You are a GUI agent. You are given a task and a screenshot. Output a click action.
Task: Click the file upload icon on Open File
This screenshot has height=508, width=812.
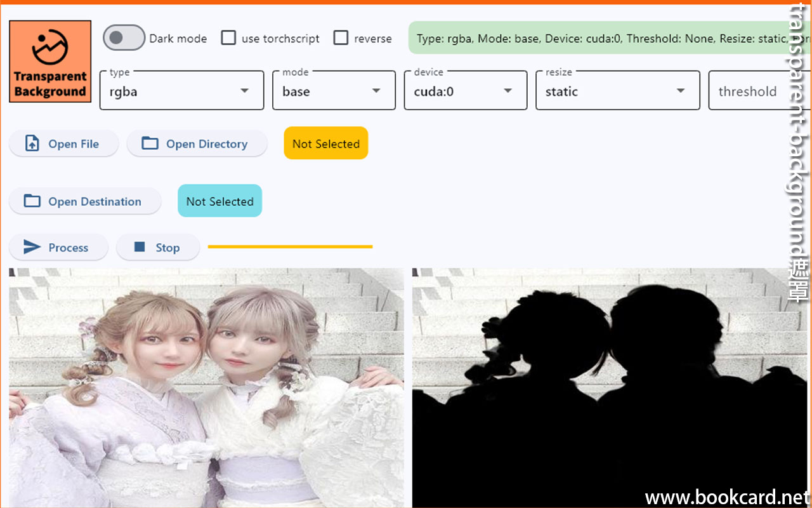32,144
